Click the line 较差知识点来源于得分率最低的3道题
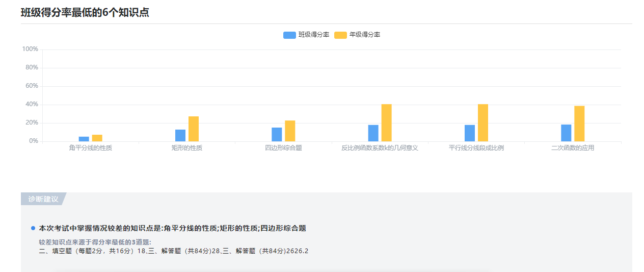Viewport: 644px width, 272px height. (95, 242)
